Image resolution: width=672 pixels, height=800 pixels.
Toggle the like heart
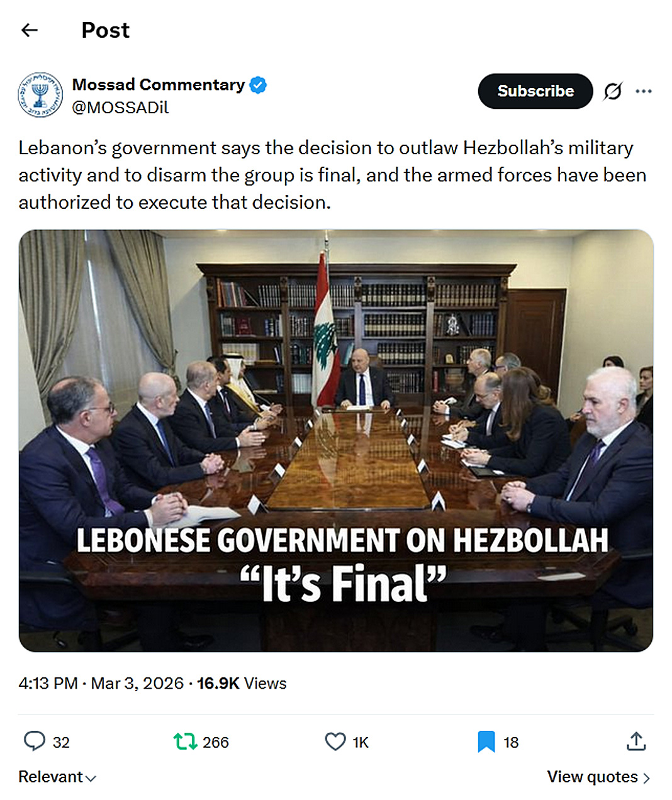pyautogui.click(x=335, y=742)
